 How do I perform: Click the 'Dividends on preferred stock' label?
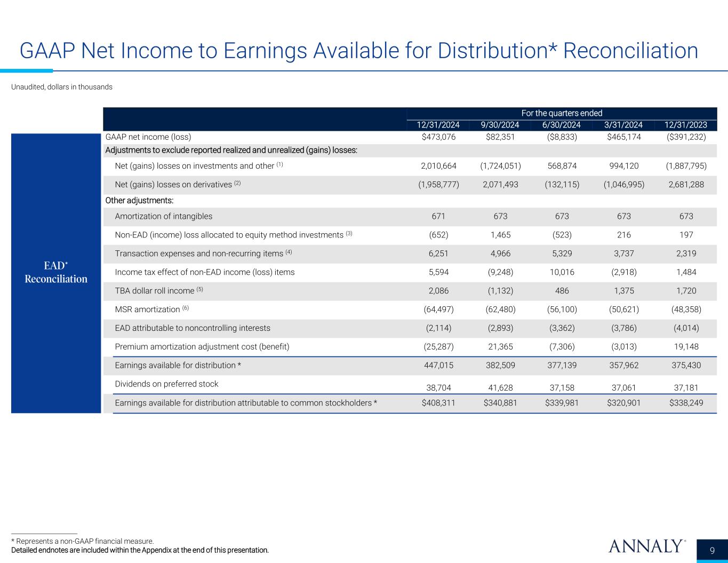pos(166,384)
